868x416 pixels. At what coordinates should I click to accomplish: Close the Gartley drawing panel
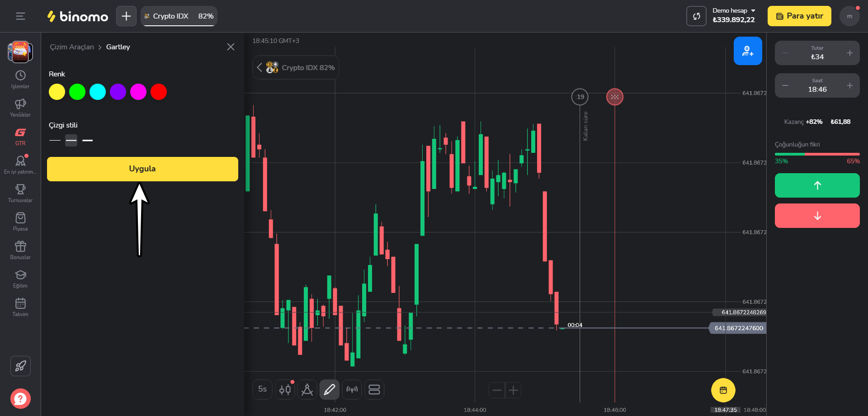[x=231, y=47]
